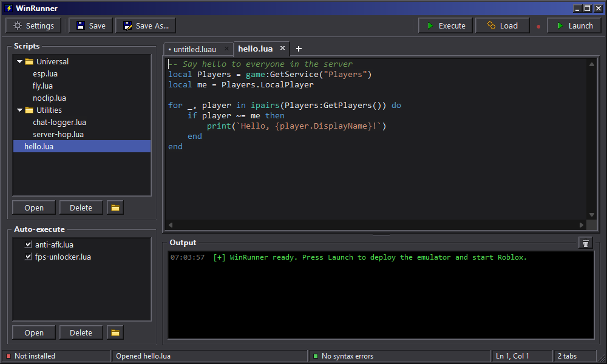
Task: Select hello.lua in the Scripts list
Action: click(x=82, y=146)
